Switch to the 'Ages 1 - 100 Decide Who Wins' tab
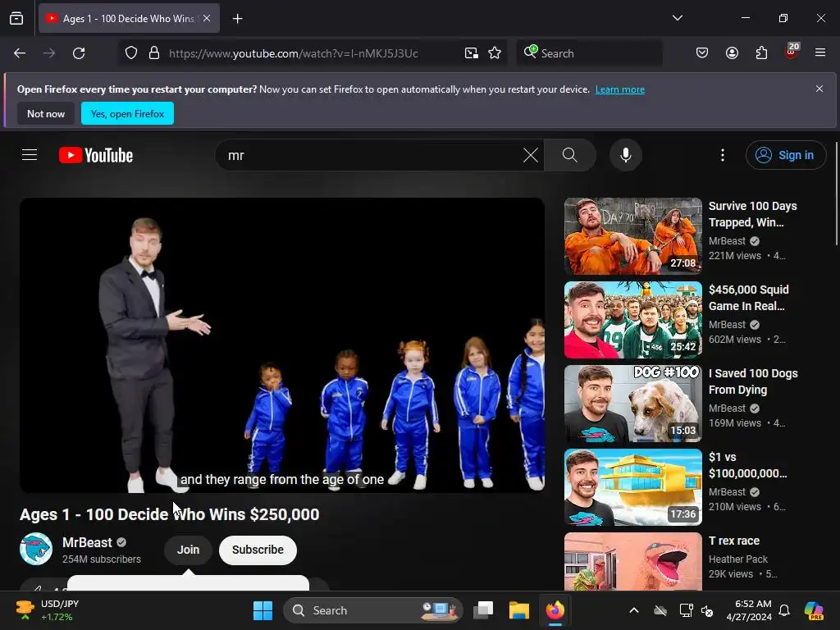 (129, 19)
